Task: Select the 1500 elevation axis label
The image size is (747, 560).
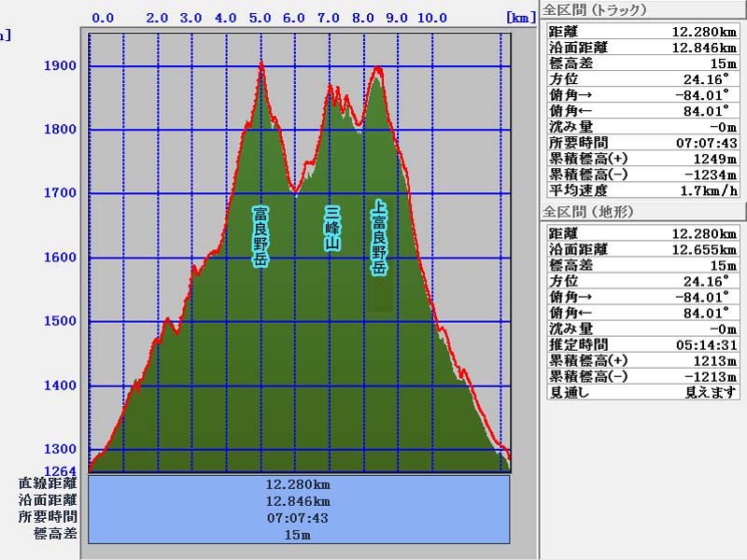Action: pyautogui.click(x=60, y=322)
